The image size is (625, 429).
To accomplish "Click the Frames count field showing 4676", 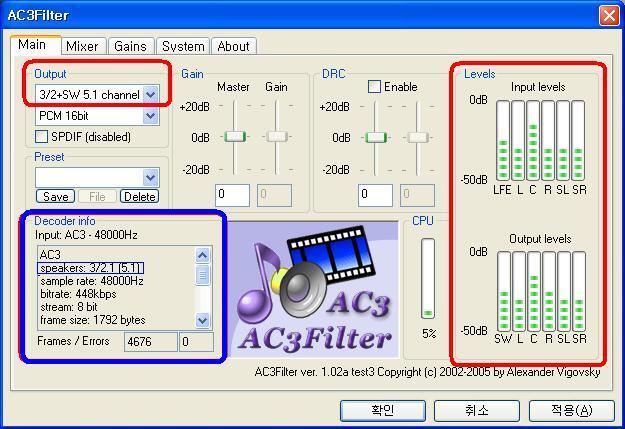I will (151, 342).
